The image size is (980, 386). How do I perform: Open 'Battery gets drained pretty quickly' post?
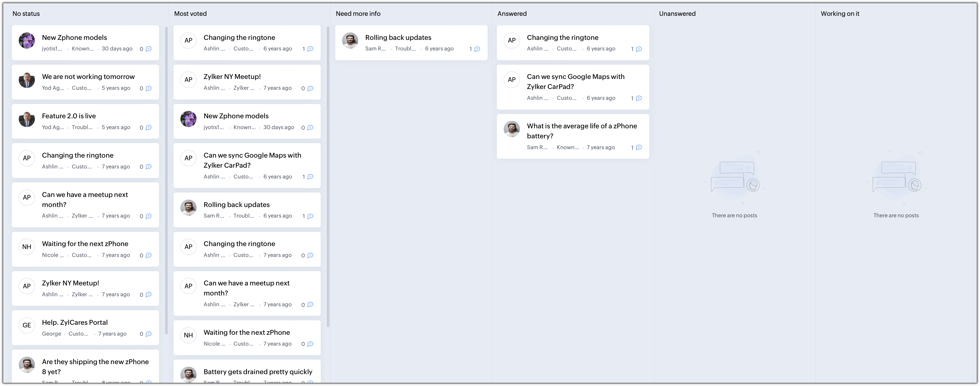click(x=258, y=371)
